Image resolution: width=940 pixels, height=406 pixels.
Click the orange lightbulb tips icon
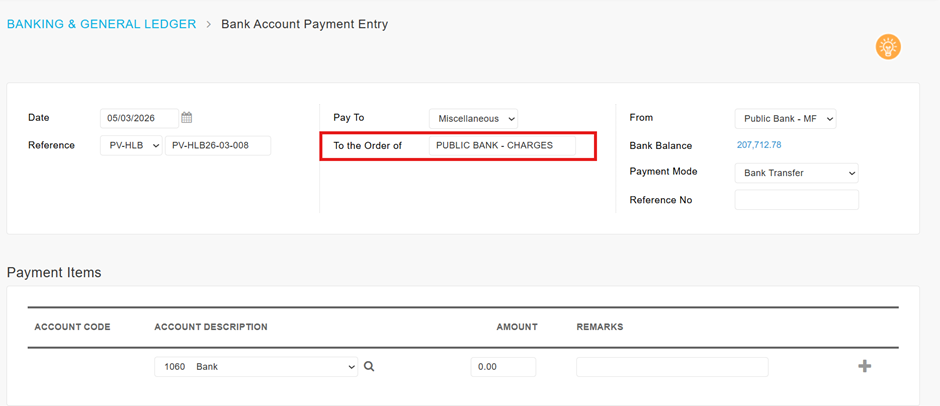coord(887,47)
